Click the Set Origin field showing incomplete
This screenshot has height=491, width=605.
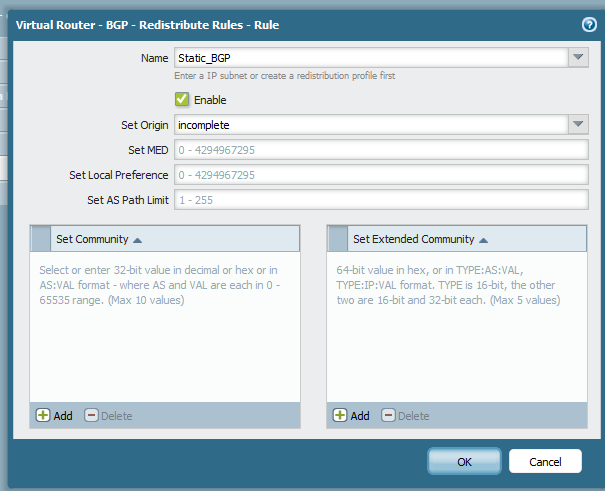coord(371,124)
